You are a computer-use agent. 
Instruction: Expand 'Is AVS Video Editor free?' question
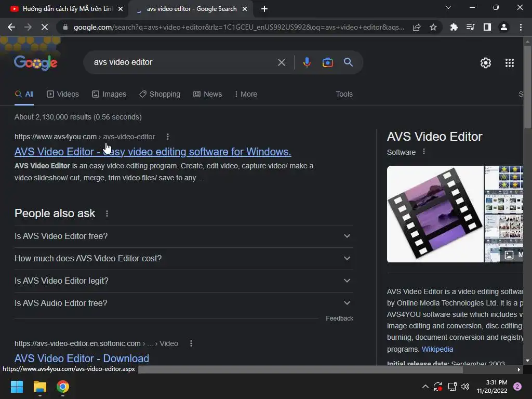[x=183, y=236]
